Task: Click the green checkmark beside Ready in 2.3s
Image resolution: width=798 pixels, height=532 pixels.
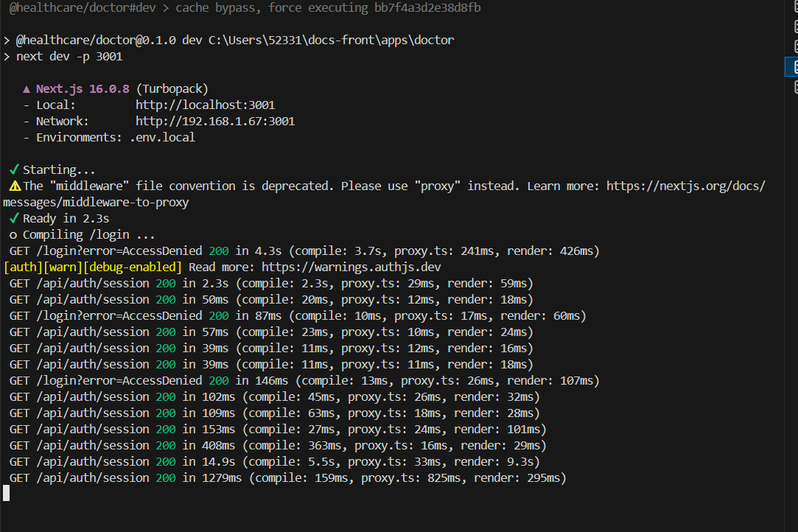Action: point(14,219)
